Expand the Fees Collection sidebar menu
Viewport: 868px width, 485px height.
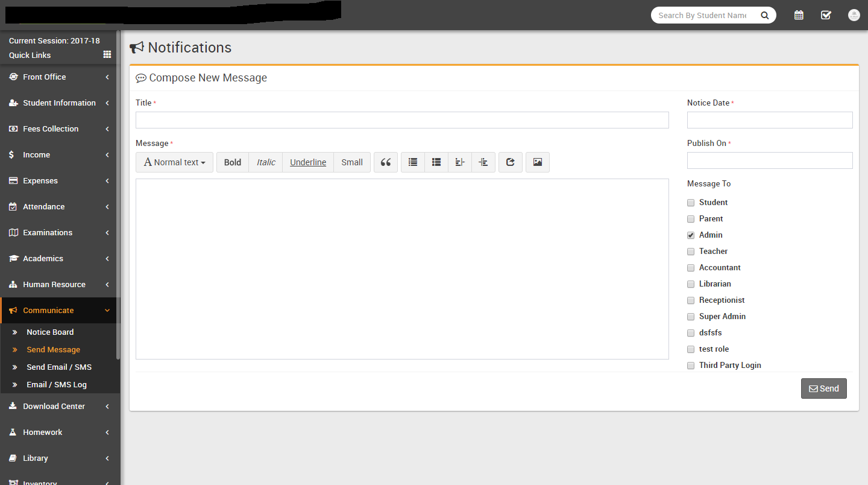[x=58, y=129]
